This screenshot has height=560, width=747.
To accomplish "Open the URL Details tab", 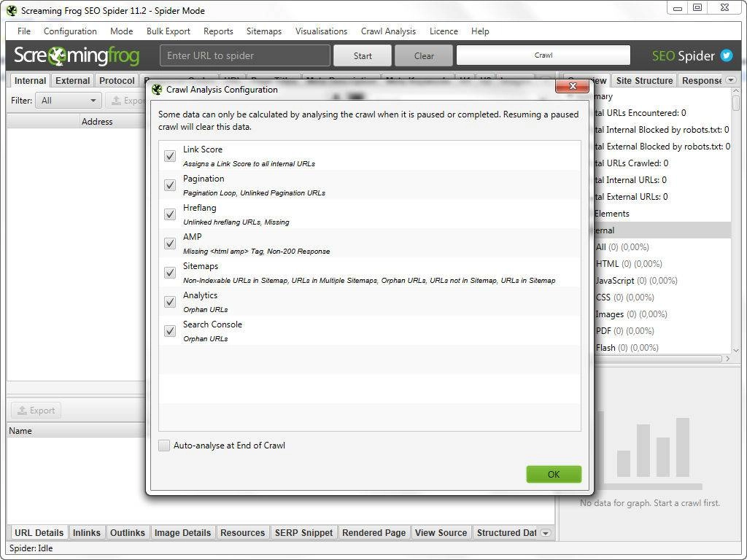I will tap(39, 533).
